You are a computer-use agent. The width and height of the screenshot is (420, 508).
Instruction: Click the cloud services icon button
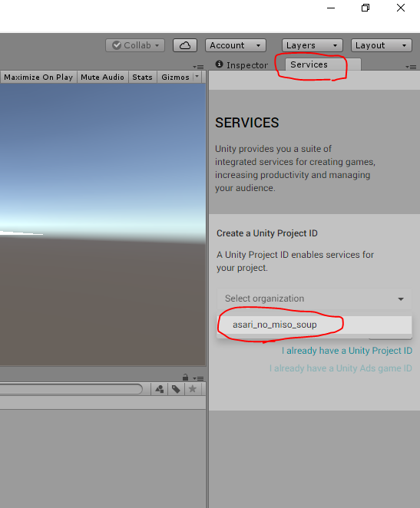click(x=185, y=45)
